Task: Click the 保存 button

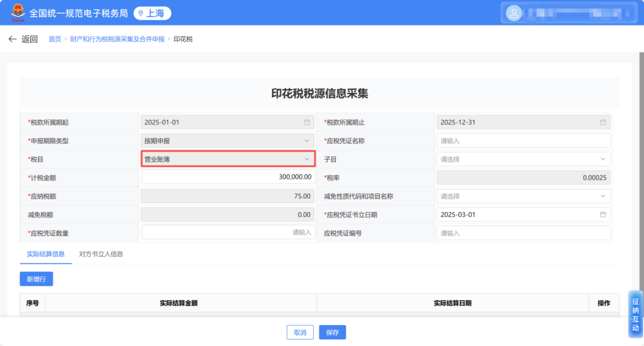Action: 332,332
